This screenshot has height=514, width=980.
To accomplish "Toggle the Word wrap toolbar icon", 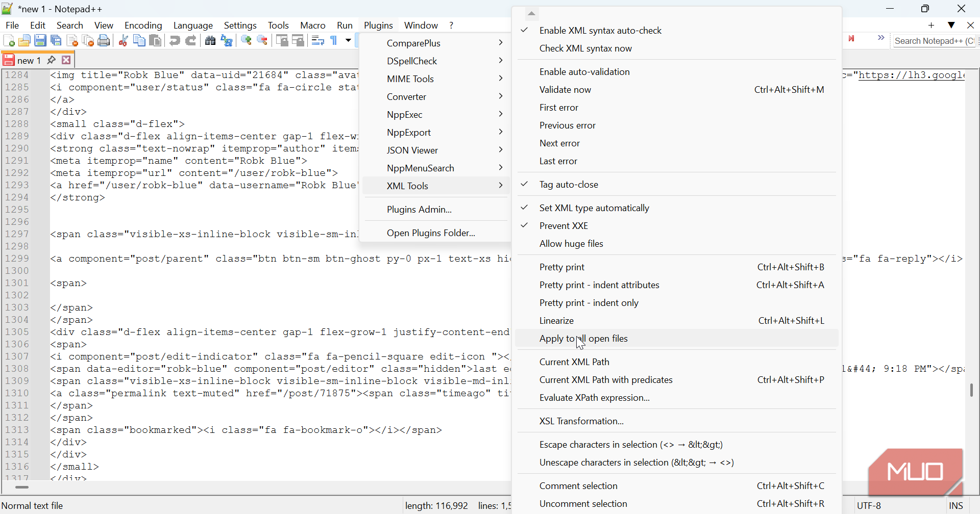I will pos(317,41).
